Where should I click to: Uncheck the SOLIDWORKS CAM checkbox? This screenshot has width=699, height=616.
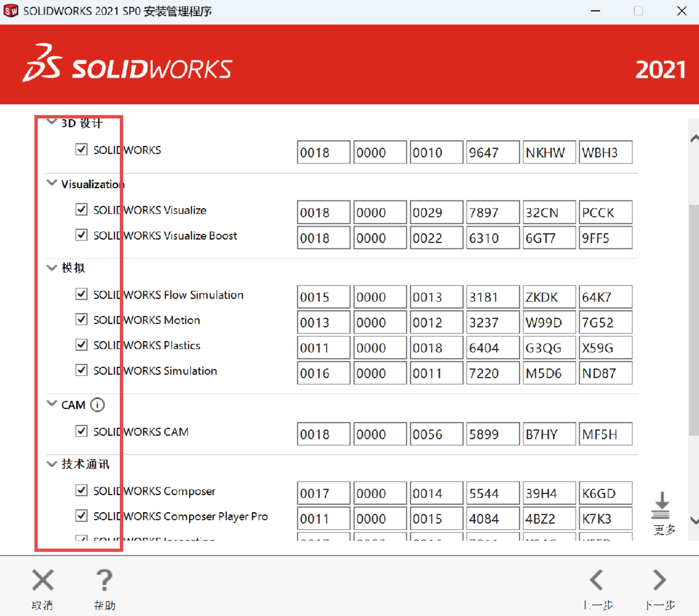coord(81,431)
